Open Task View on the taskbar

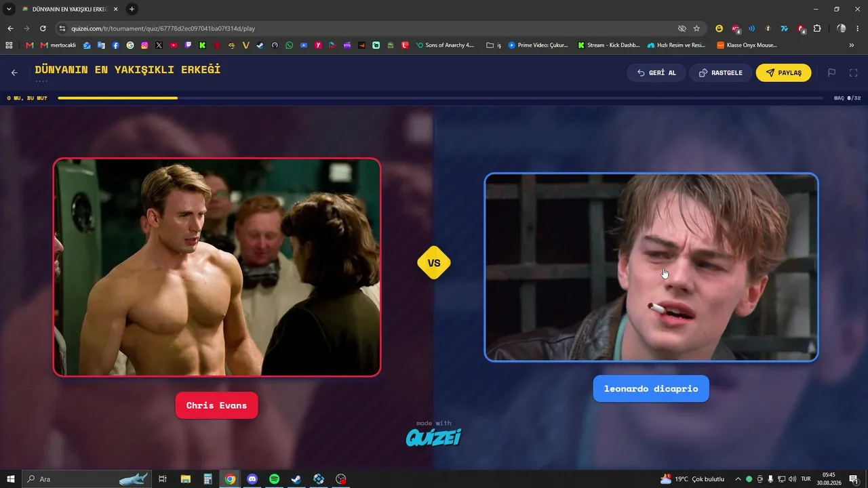coord(163,479)
